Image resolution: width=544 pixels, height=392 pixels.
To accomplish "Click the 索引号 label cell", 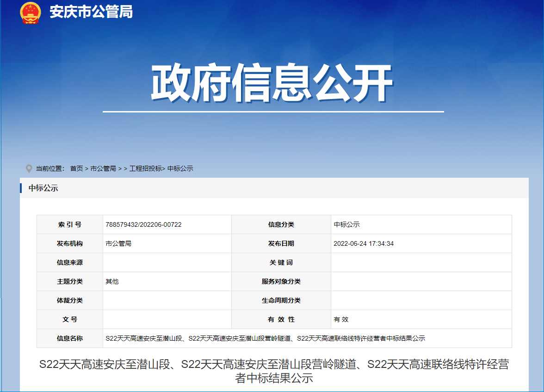I will pyautogui.click(x=70, y=224).
